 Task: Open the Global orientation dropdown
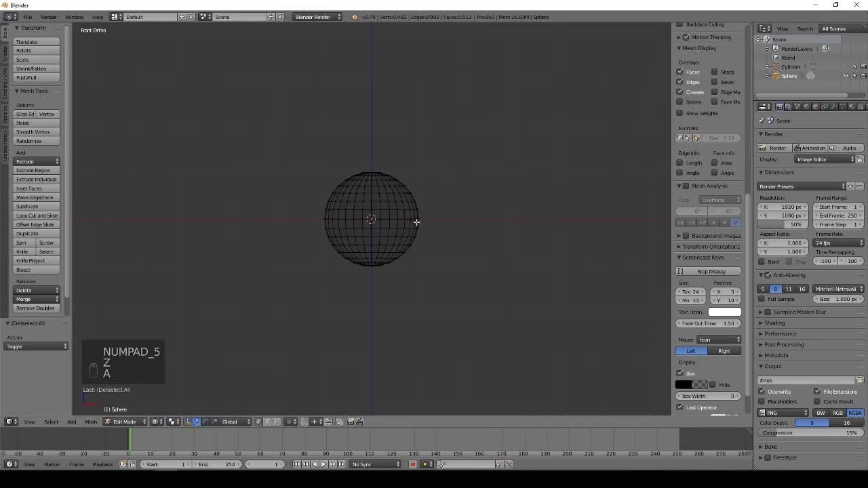[x=235, y=422]
